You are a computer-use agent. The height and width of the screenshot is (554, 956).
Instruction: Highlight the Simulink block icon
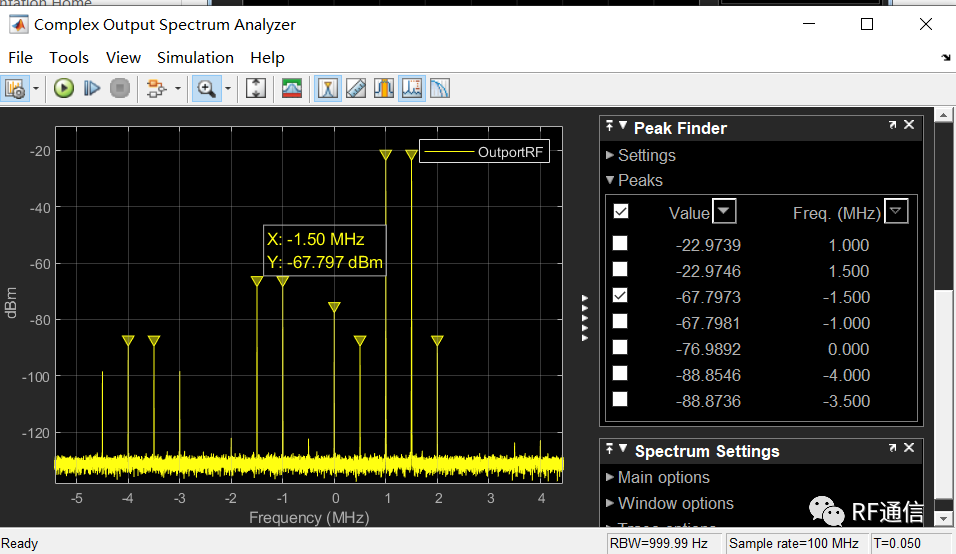coord(157,89)
